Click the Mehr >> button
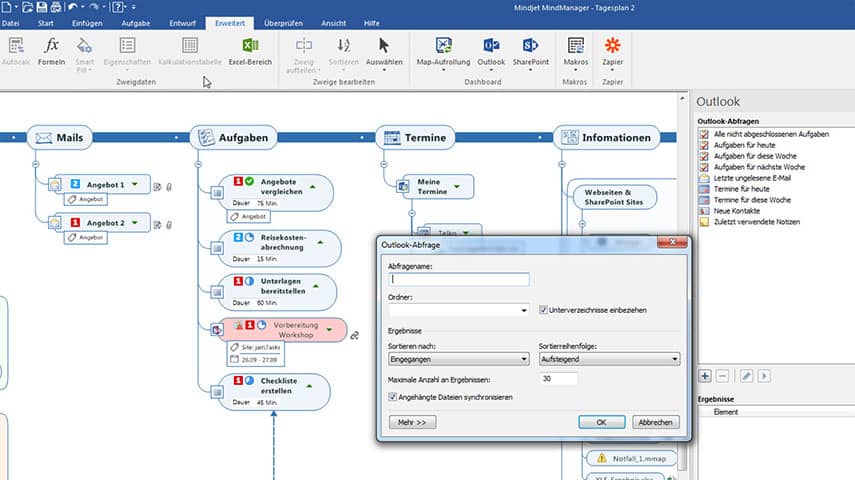Image resolution: width=855 pixels, height=480 pixels. click(x=412, y=422)
